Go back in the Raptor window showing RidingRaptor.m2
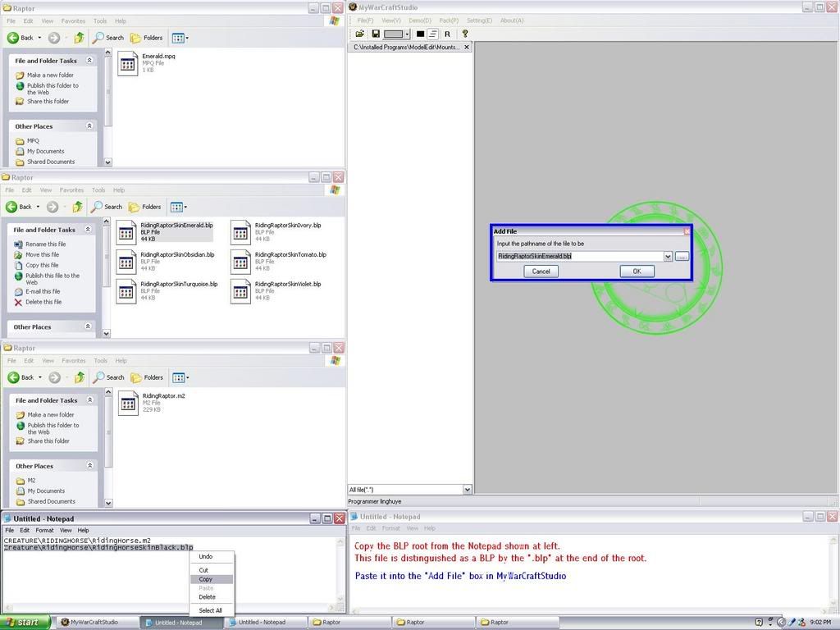This screenshot has width=840, height=630. [x=21, y=377]
